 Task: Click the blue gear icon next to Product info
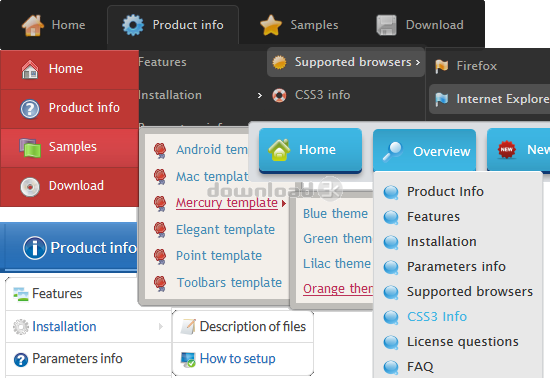(133, 25)
